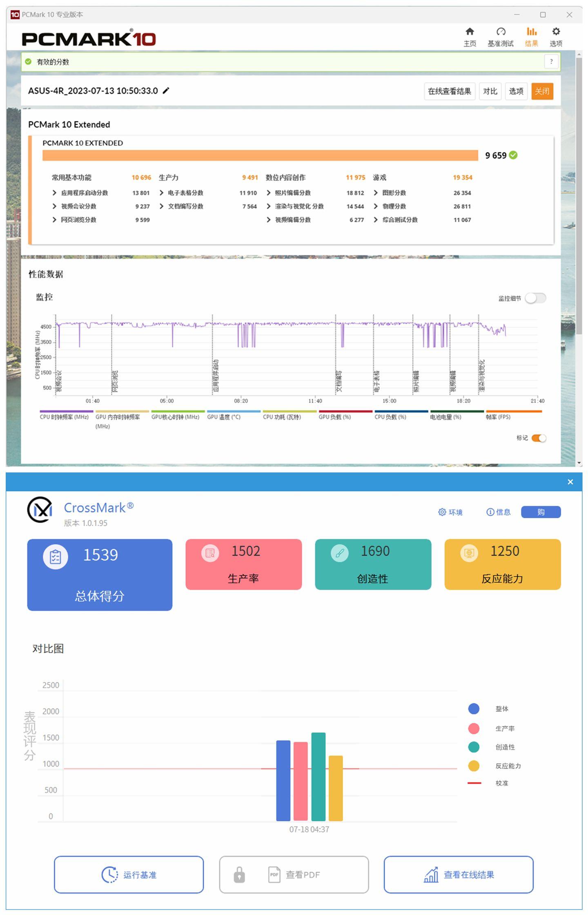Open the 选项 button beside 对比
The width and height of the screenshot is (588, 916).
[x=516, y=91]
